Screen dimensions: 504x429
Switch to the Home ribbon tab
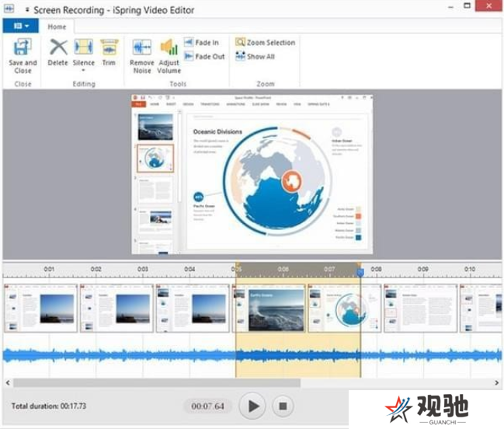57,26
